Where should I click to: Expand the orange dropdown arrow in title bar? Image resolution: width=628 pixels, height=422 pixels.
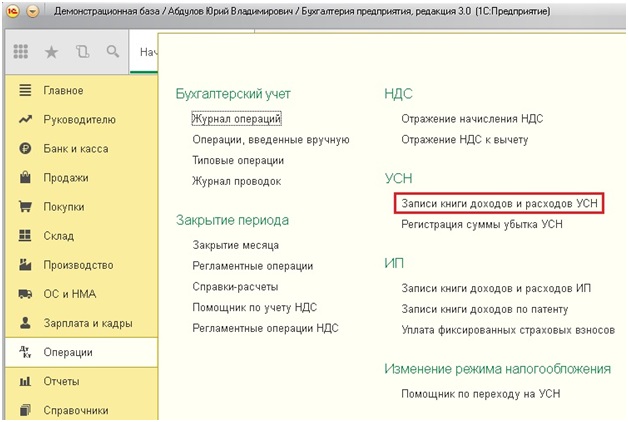(33, 12)
